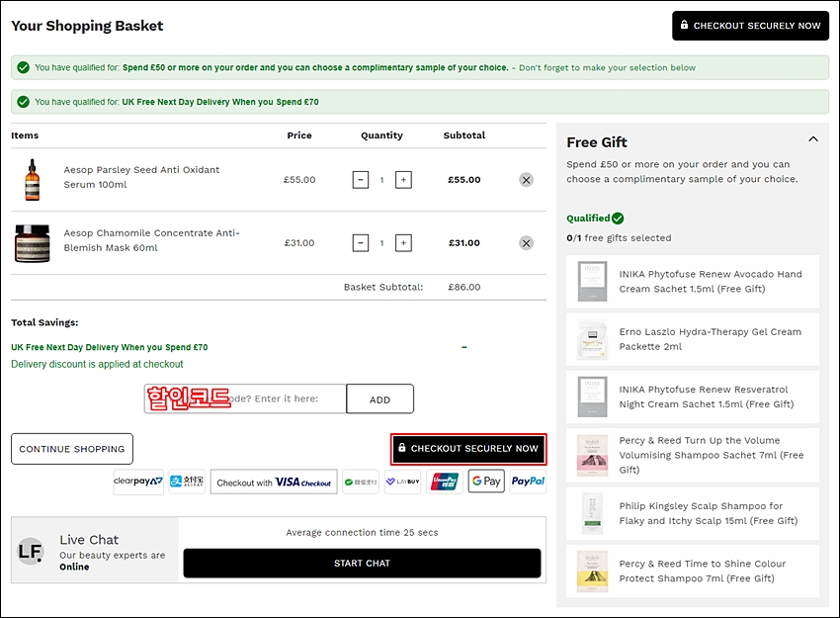Increase quantity of Aesop Parsley Seed Serum

click(x=403, y=180)
